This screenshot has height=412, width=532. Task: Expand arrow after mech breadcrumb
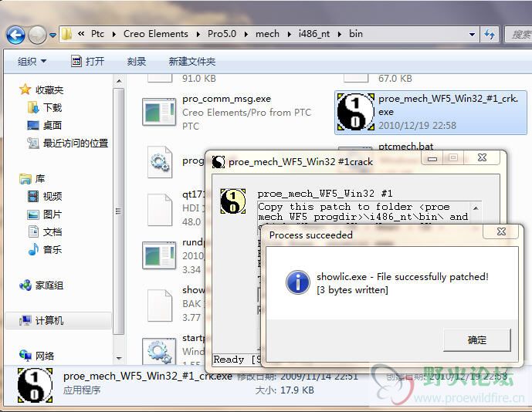[289, 34]
